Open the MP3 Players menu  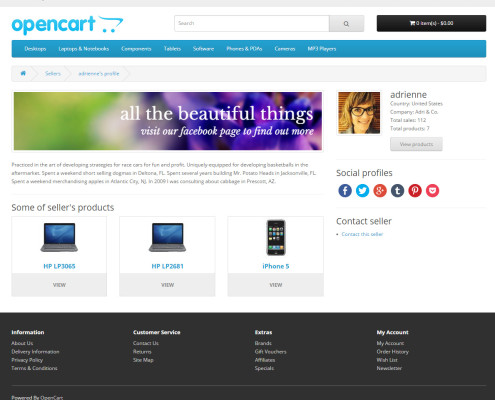(x=322, y=49)
